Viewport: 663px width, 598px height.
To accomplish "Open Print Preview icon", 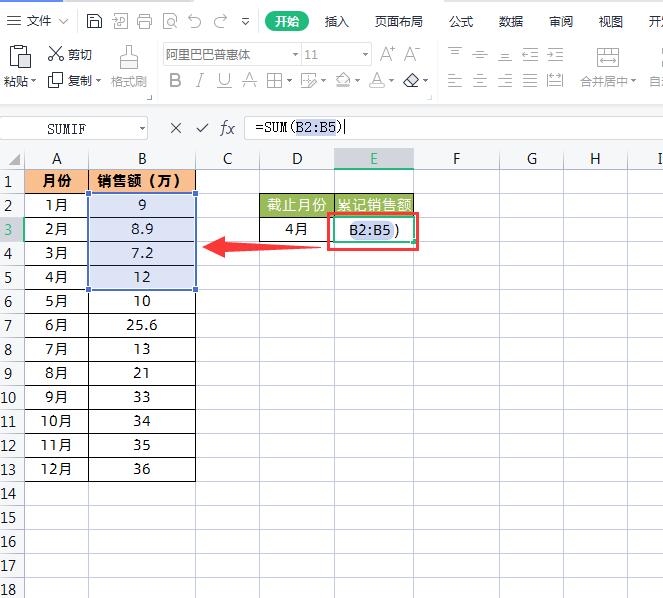I will [x=170, y=21].
